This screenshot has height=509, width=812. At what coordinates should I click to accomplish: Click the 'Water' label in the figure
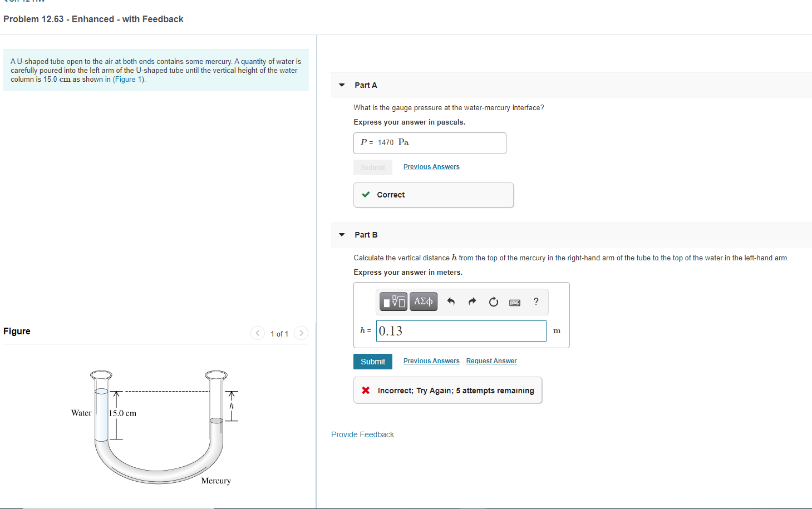[81, 413]
